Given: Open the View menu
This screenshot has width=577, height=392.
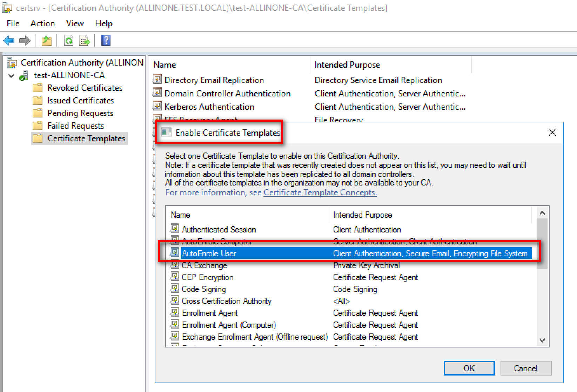Looking at the screenshot, I should click(x=75, y=23).
